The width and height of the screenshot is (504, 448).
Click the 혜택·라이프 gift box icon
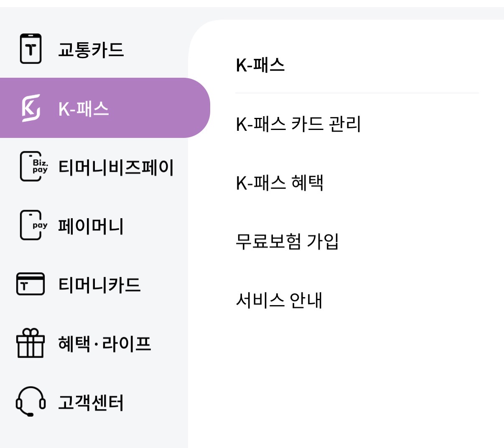point(31,343)
